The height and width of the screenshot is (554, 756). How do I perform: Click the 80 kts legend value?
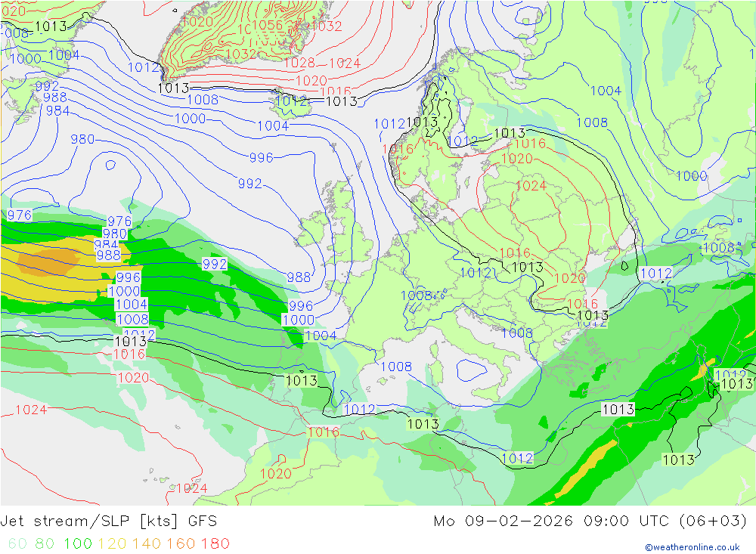pos(45,543)
